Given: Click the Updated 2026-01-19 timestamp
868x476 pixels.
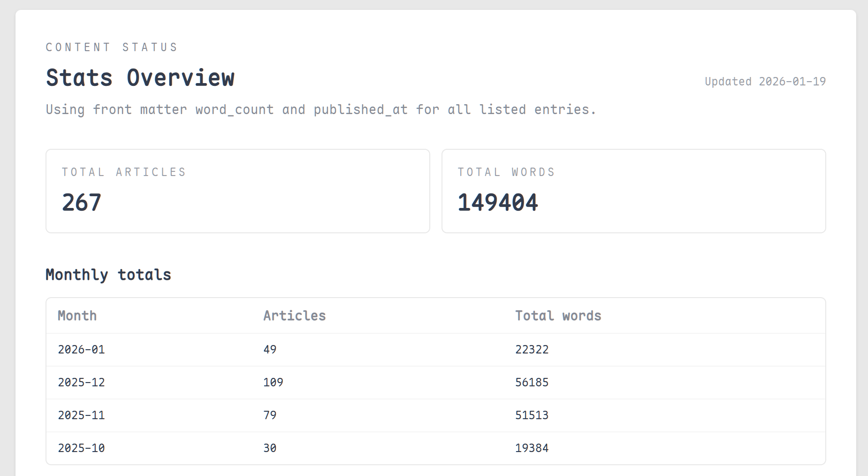Looking at the screenshot, I should pos(765,82).
